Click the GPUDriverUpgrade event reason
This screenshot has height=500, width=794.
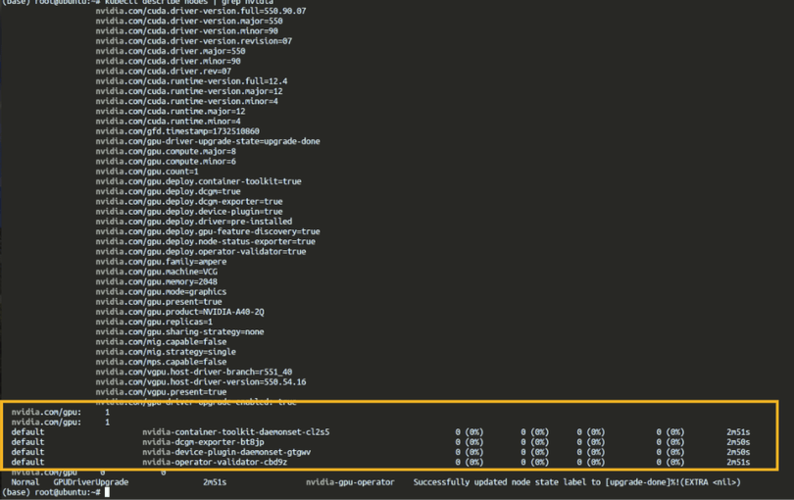pos(91,482)
